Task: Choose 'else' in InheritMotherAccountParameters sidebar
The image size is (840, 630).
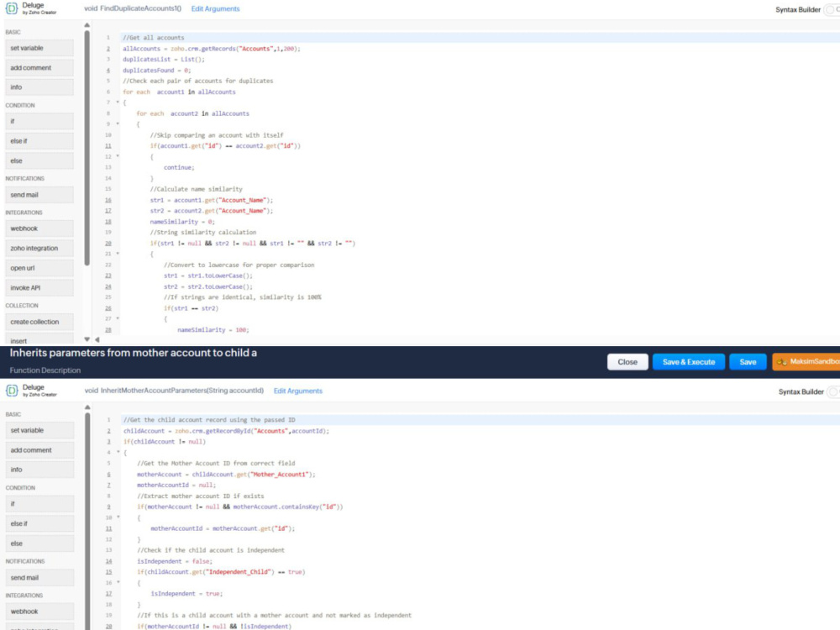Action: click(x=39, y=543)
